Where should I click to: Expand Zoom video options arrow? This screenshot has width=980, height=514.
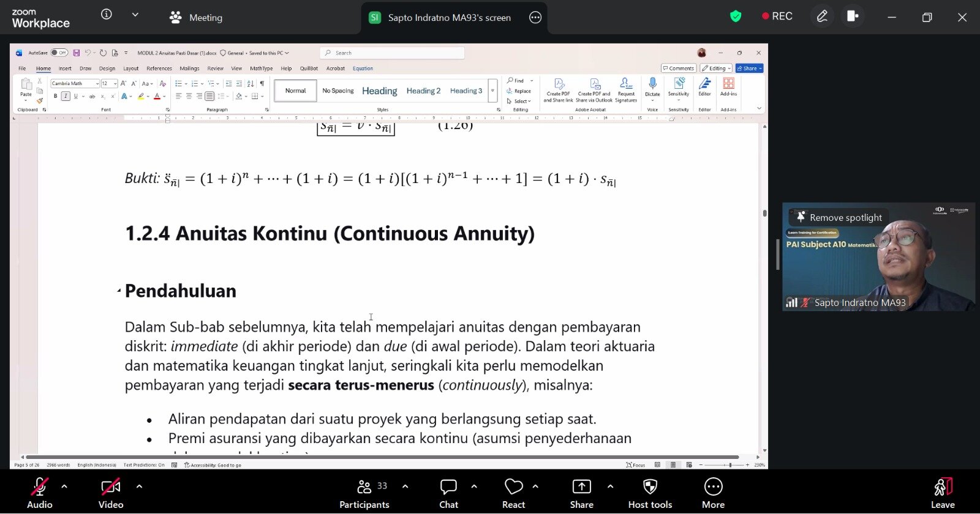[139, 486]
